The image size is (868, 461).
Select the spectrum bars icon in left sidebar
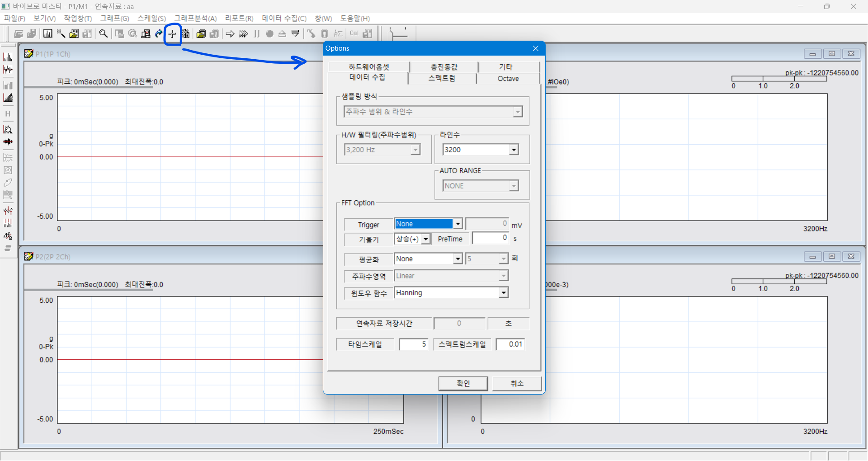8,57
